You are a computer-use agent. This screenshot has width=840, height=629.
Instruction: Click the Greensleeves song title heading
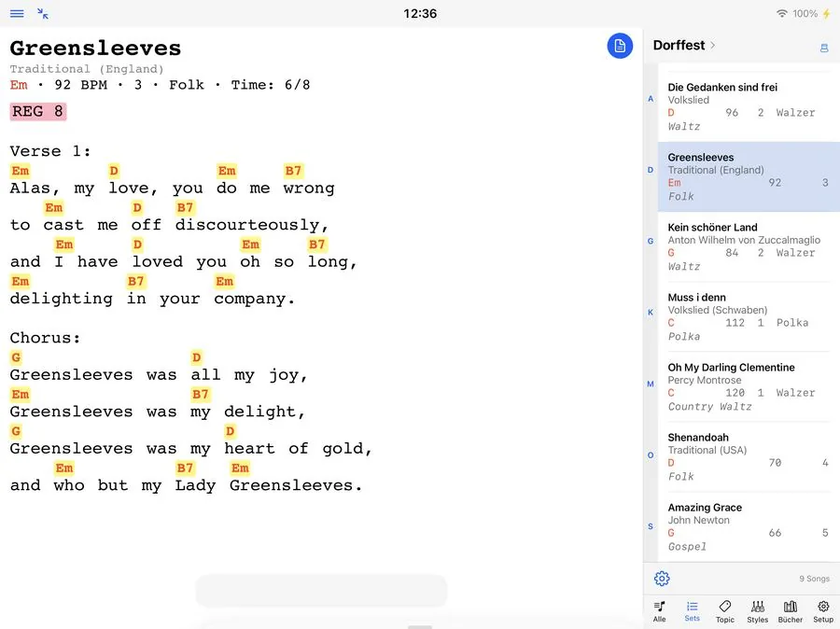[x=95, y=49]
